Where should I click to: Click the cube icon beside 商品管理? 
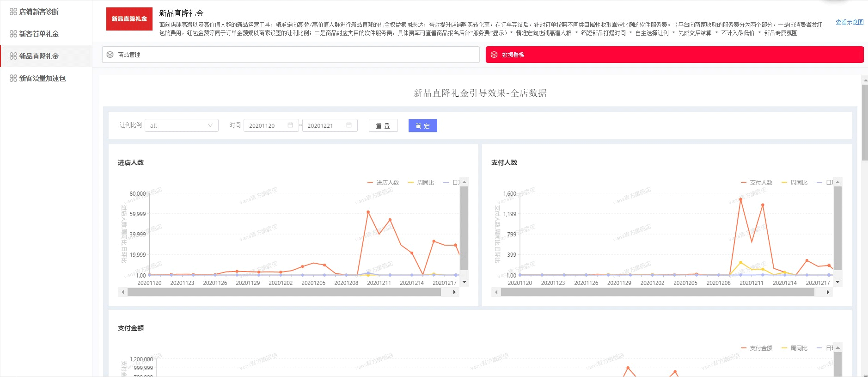tap(110, 55)
